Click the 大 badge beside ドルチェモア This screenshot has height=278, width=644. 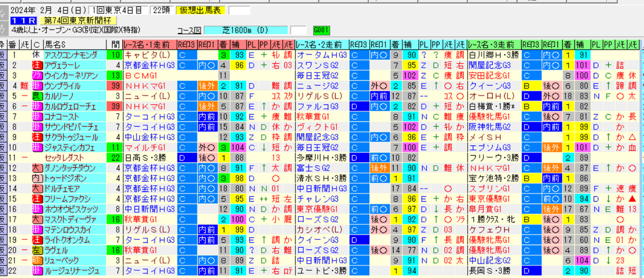pyautogui.click(x=37, y=188)
